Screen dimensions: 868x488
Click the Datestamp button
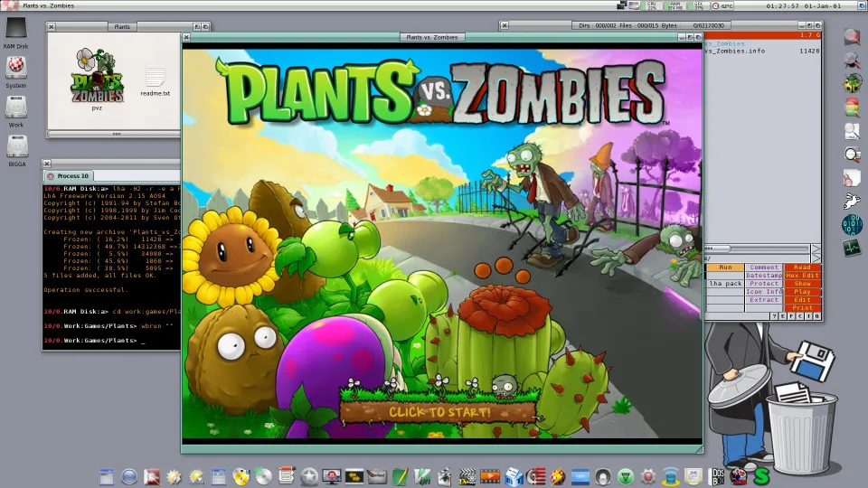(764, 276)
